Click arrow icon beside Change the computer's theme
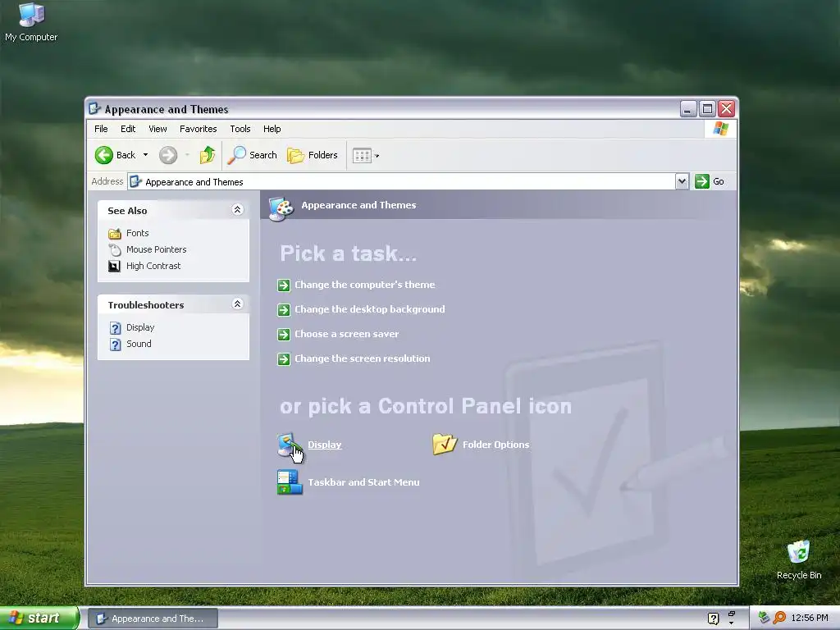Viewport: 840px width, 630px height. click(283, 285)
